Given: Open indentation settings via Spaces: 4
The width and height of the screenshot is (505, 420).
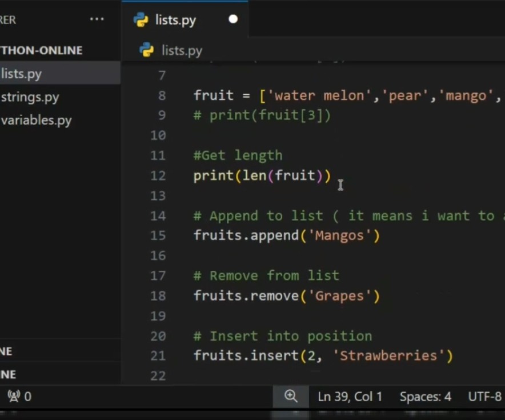Looking at the screenshot, I should [425, 396].
